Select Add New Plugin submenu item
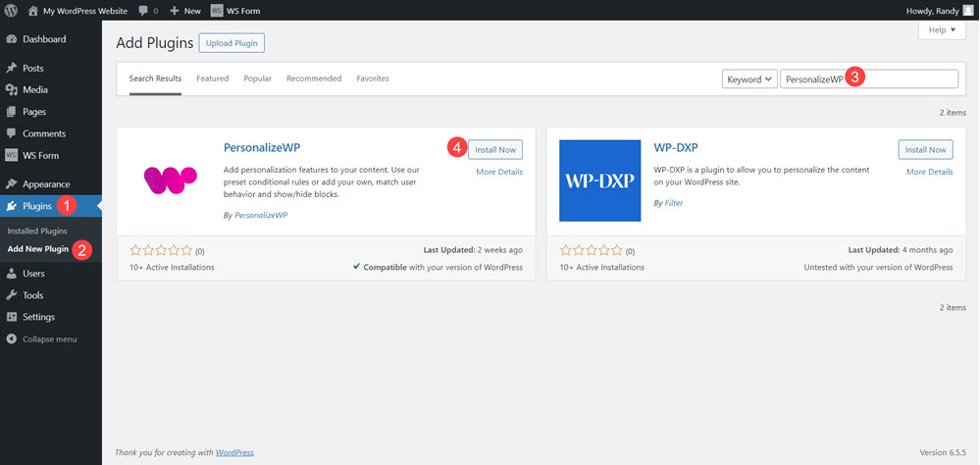980x465 pixels. coord(38,249)
